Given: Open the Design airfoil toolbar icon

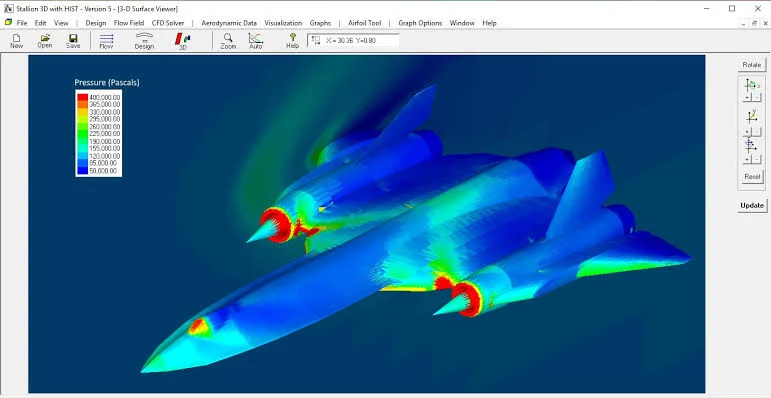Looking at the screenshot, I should coord(144,41).
